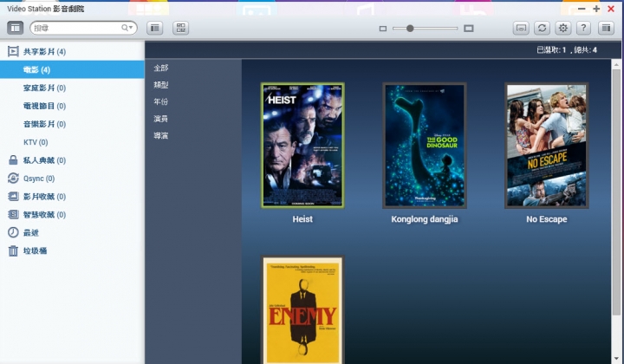The height and width of the screenshot is (364, 624).
Task: Open 影片收藏 (0) in sidebar
Action: pos(72,197)
